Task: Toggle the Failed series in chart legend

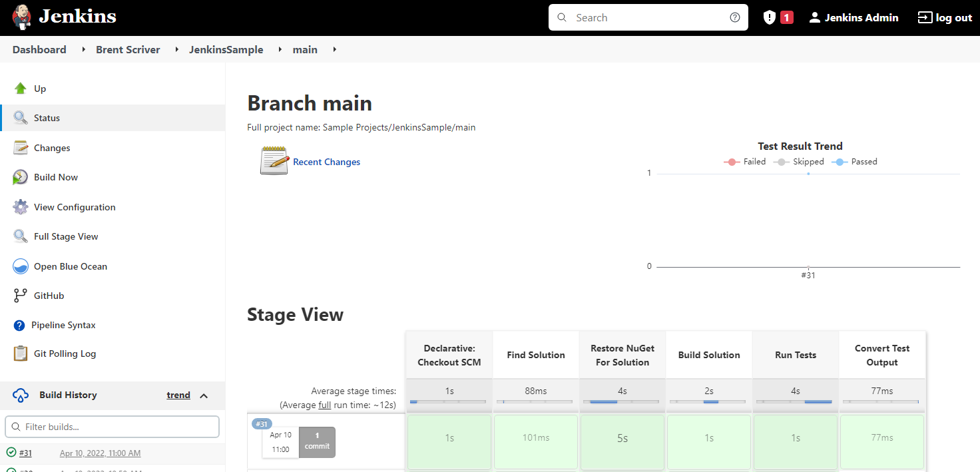Action: pyautogui.click(x=744, y=162)
